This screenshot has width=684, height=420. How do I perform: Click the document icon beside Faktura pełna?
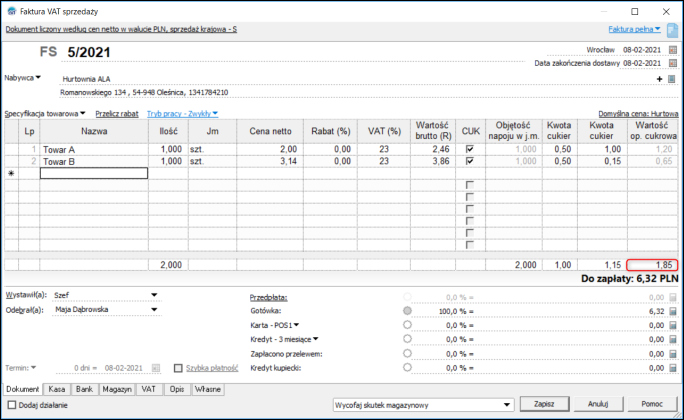[x=671, y=30]
